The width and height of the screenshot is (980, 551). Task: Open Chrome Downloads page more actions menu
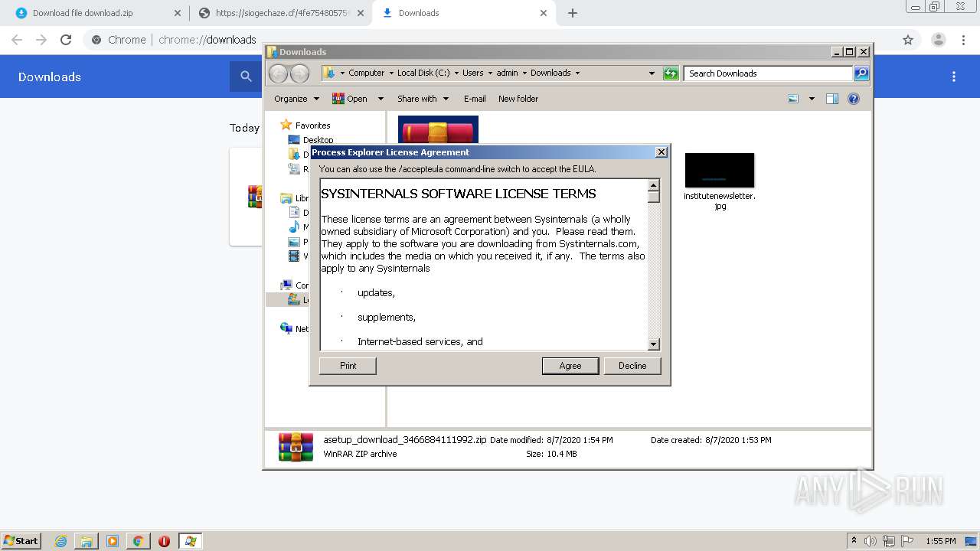(x=954, y=77)
